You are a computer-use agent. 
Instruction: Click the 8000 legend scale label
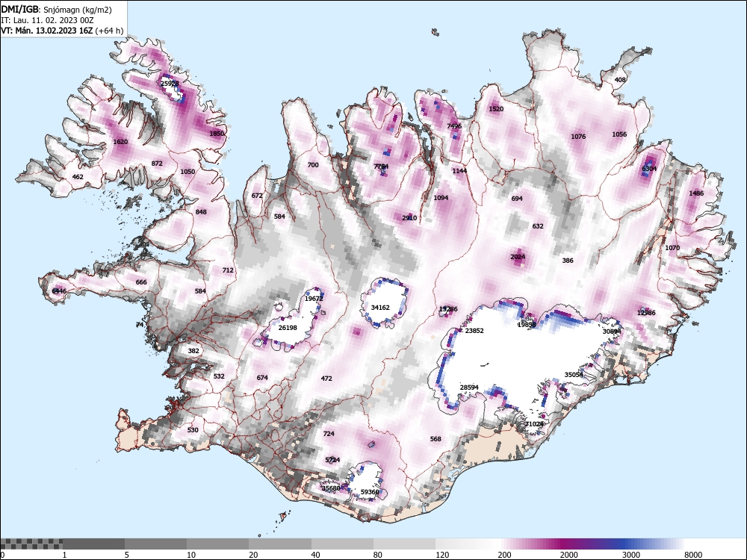click(x=693, y=555)
